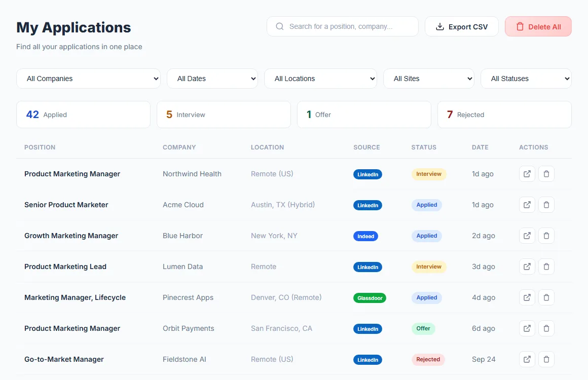Screen dimensions: 588x380
Task: Focus the position or company search field
Action: coord(342,27)
